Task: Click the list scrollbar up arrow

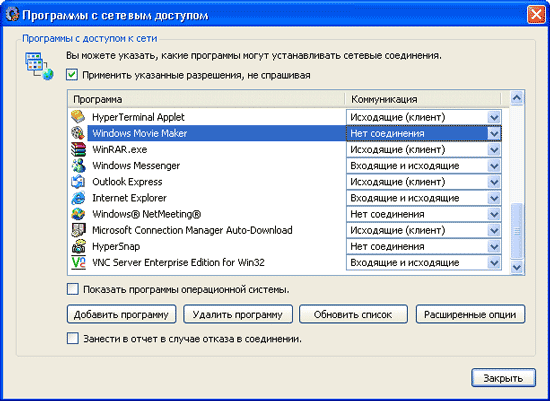Action: click(517, 98)
